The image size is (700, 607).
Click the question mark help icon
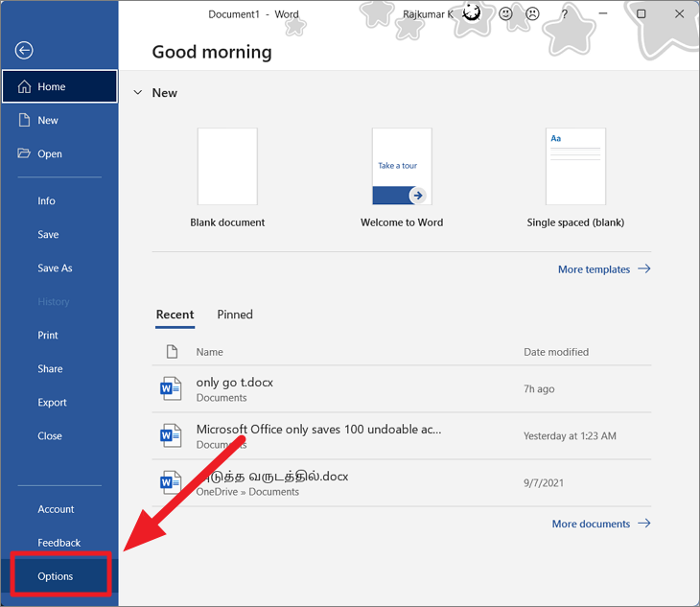coord(565,14)
